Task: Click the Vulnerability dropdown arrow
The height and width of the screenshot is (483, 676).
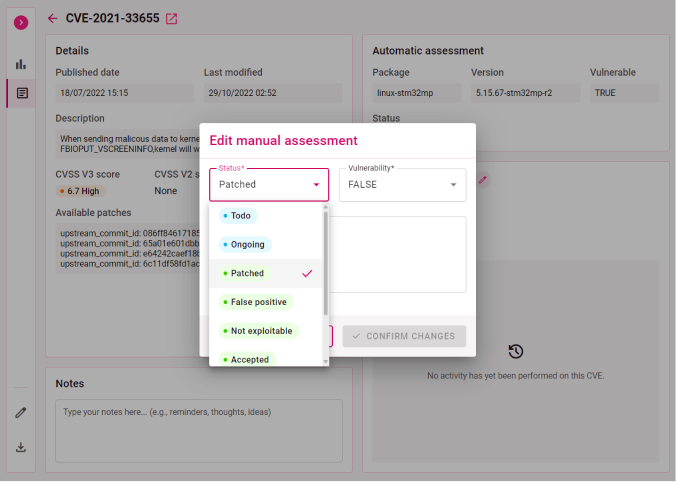Action: (453, 185)
